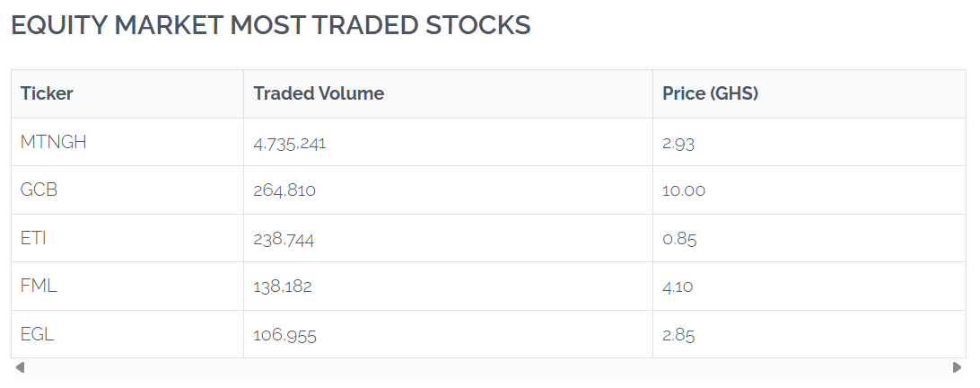The width and height of the screenshot is (980, 388).
Task: Click the ETI price 0.85
Action: pos(679,238)
